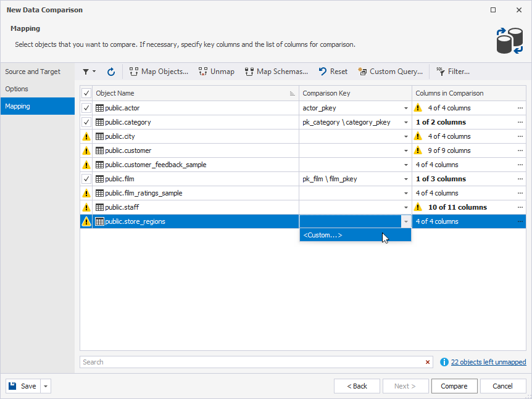This screenshot has height=399, width=532.
Task: Uncheck the public.actor checkbox
Action: coord(86,108)
